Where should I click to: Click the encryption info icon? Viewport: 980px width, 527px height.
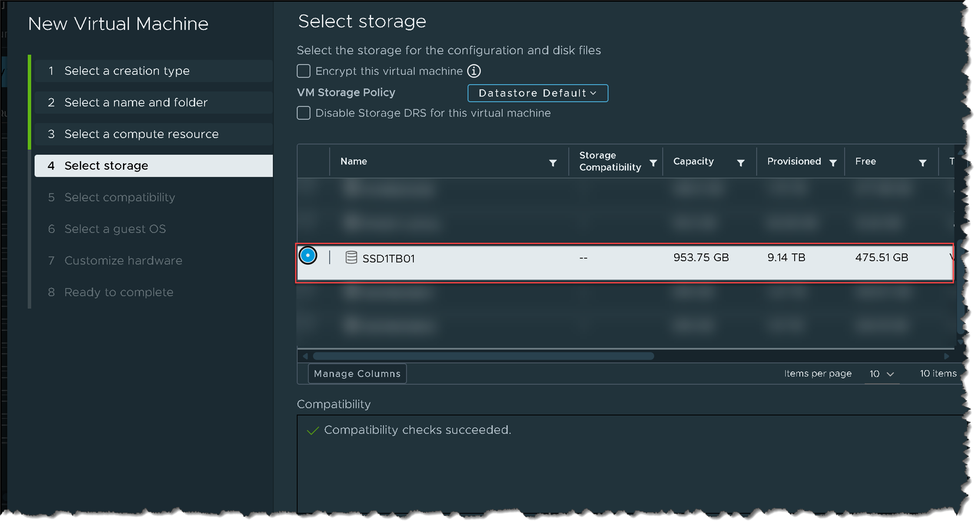coord(474,71)
